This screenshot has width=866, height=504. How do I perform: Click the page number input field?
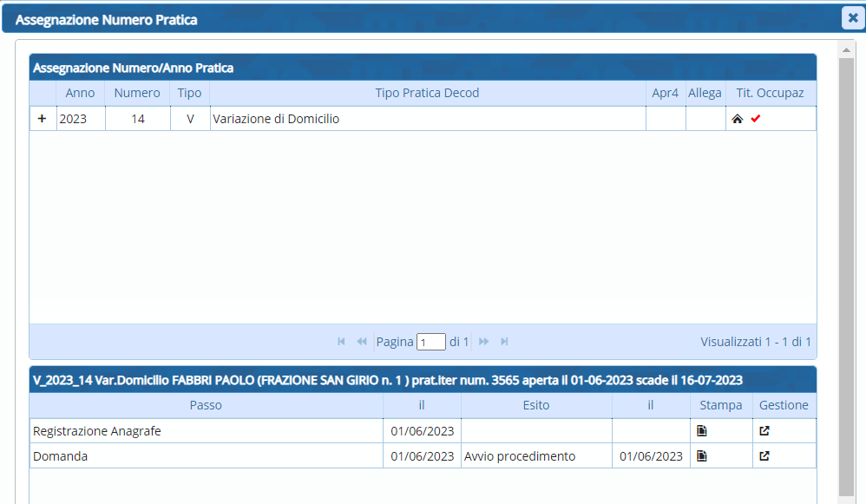coord(430,343)
